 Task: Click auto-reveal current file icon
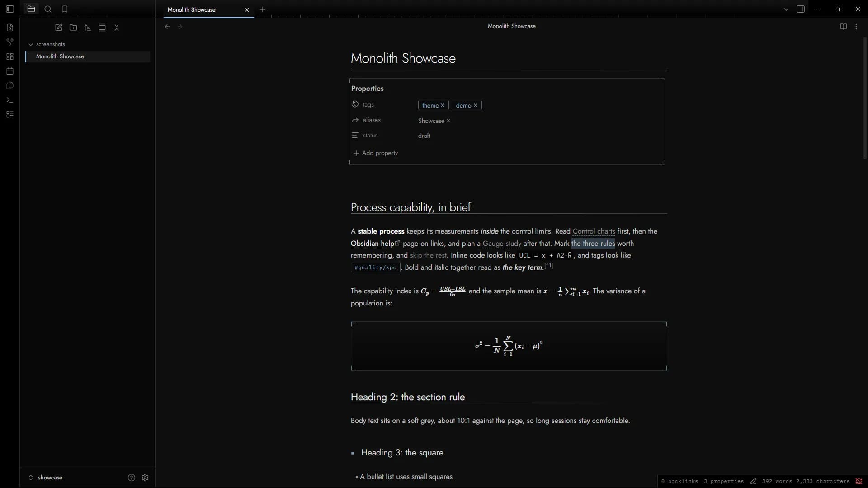point(102,28)
